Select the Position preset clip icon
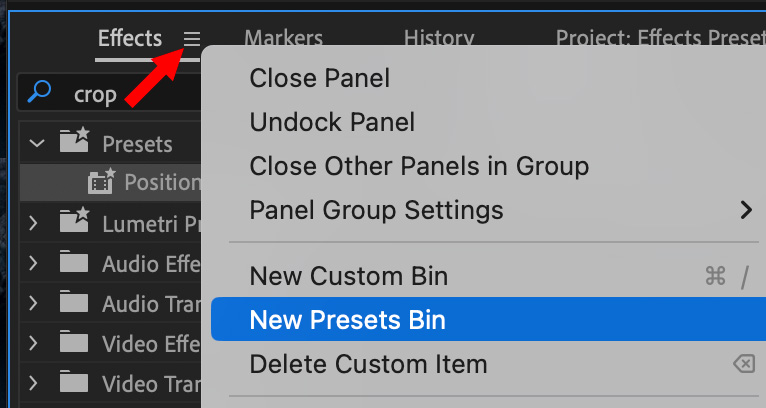The height and width of the screenshot is (408, 766). pyautogui.click(x=101, y=182)
